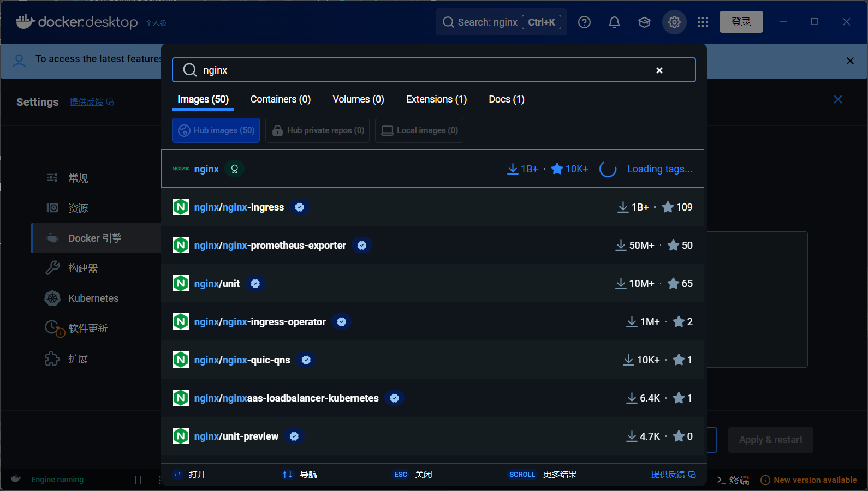This screenshot has height=491, width=868.
Task: Click the N logo of nginx/unit
Action: pos(181,284)
